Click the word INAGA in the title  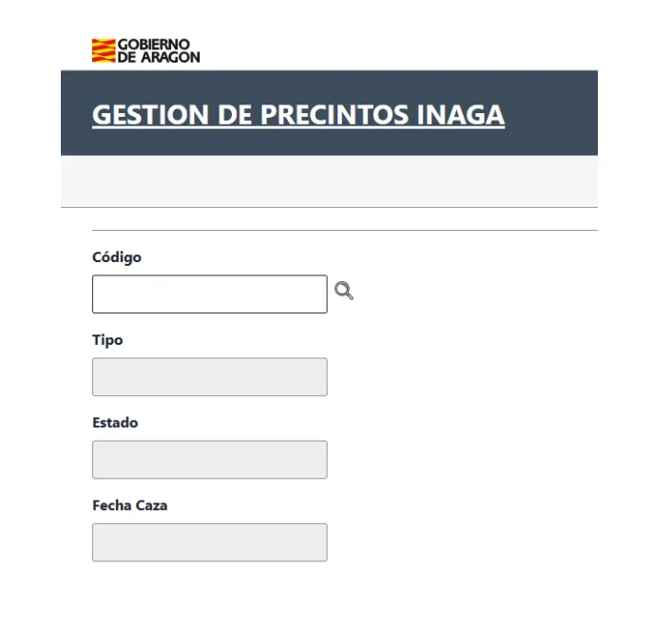pyautogui.click(x=462, y=115)
